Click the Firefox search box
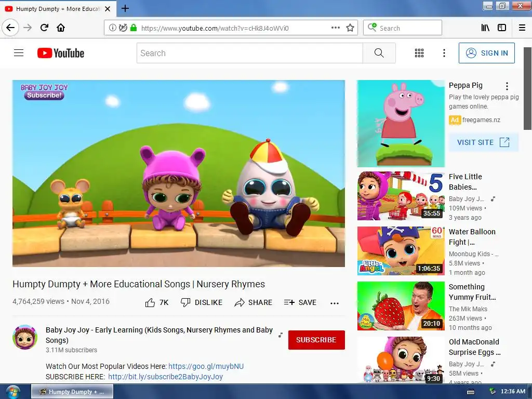Image resolution: width=532 pixels, height=399 pixels. (403, 28)
